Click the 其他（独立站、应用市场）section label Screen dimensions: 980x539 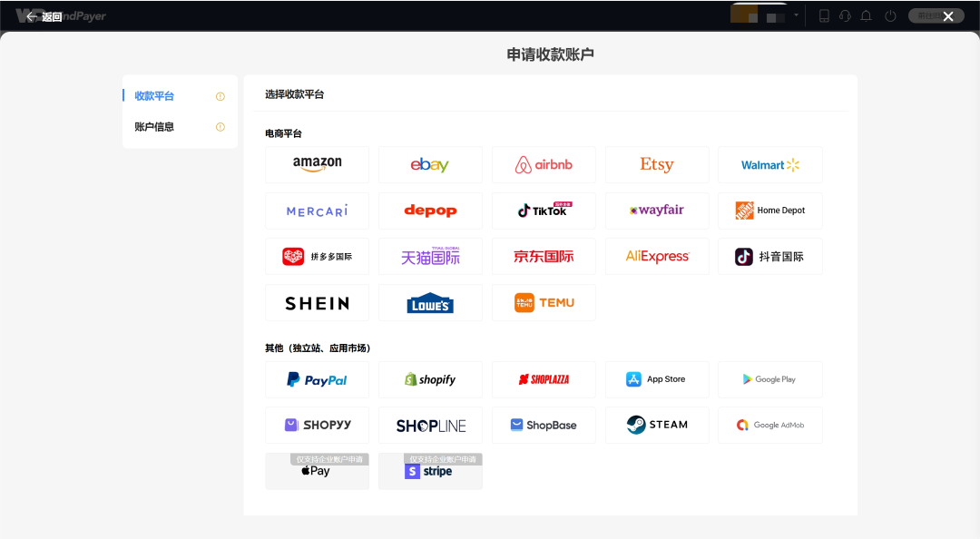tap(318, 348)
